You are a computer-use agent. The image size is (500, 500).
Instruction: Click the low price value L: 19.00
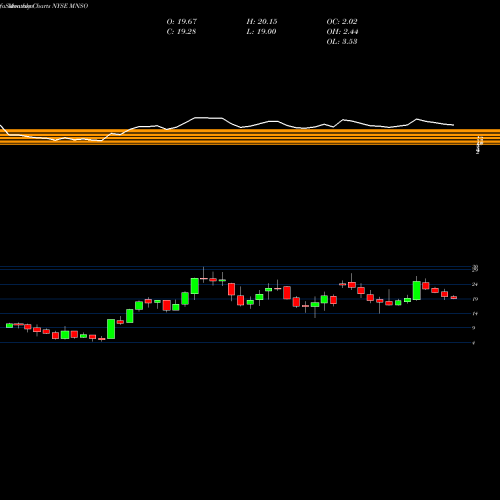pos(261,32)
